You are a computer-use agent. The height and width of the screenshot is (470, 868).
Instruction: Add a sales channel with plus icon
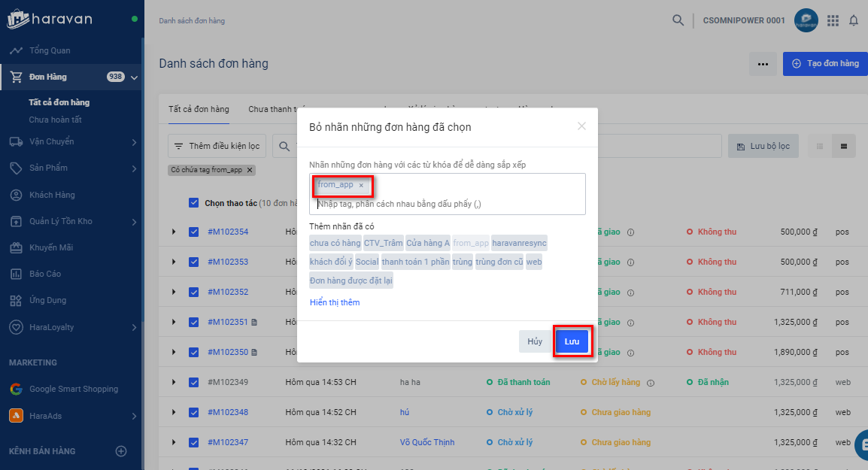tap(121, 451)
